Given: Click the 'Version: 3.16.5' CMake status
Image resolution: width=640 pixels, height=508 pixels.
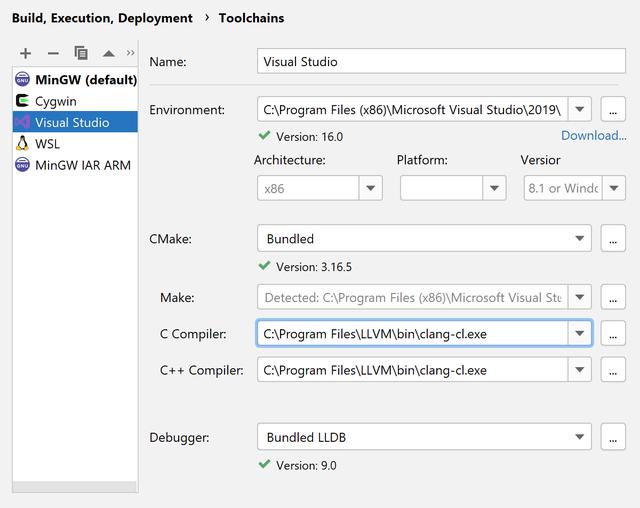Looking at the screenshot, I should [x=314, y=267].
